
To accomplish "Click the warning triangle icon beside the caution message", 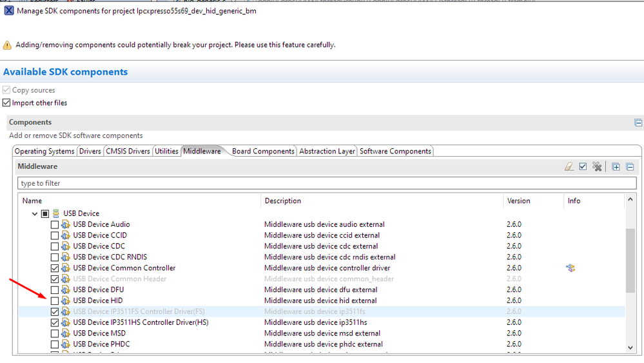I will click(7, 45).
